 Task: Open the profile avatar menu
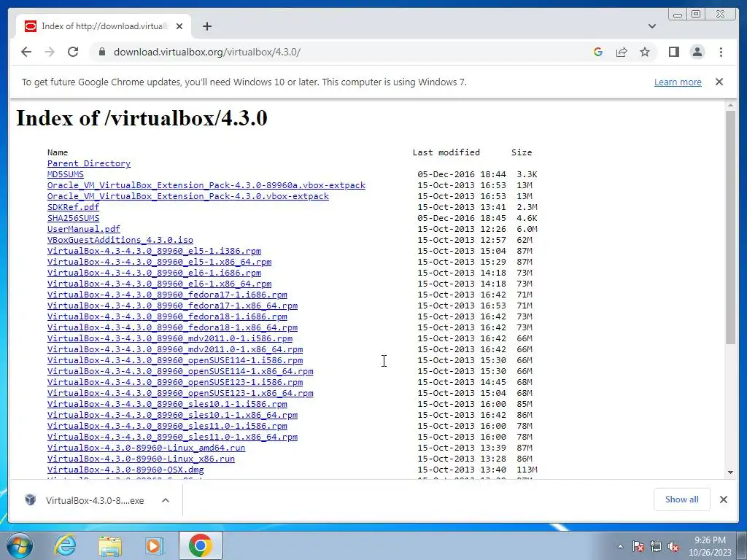click(697, 52)
